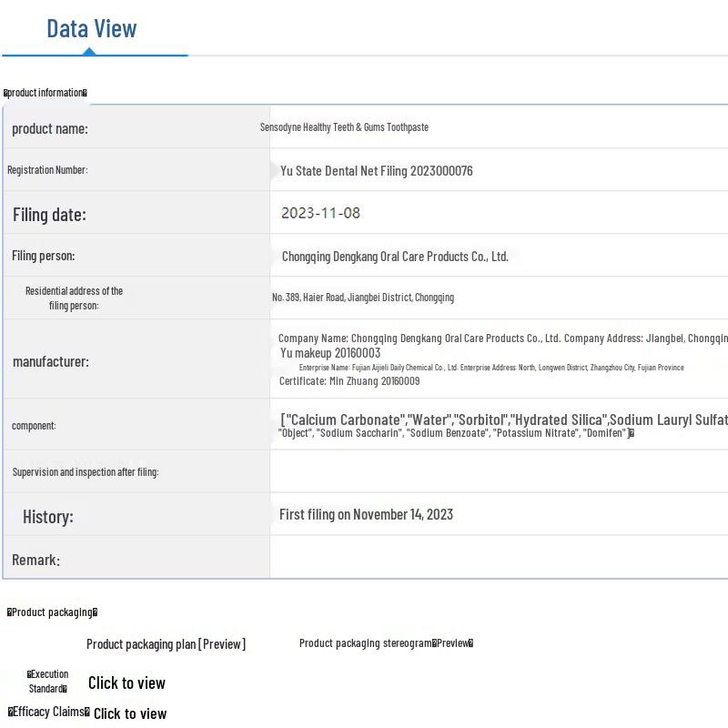This screenshot has height=728, width=728.
Task: Open the Product packaging stereogram preview link
Action: pos(386,643)
